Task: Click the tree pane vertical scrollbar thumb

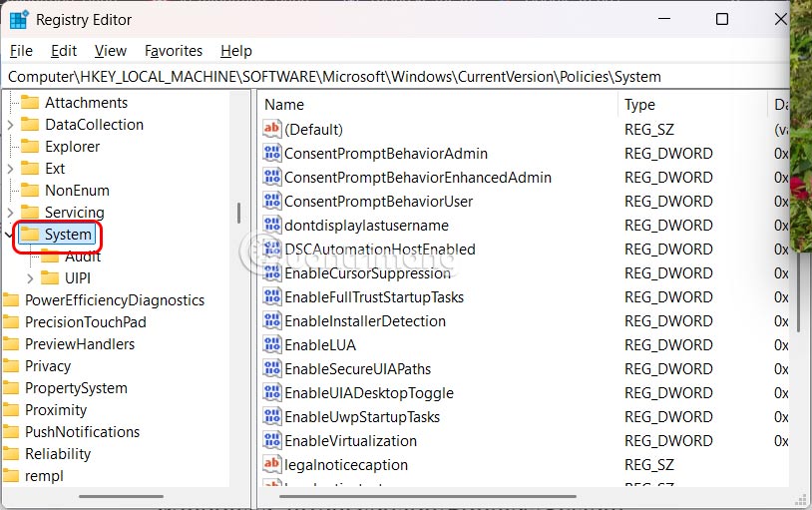Action: tap(238, 214)
